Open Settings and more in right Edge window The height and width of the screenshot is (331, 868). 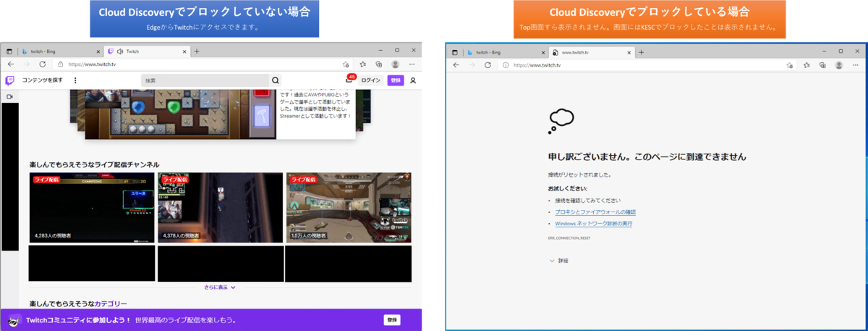pyautogui.click(x=856, y=65)
